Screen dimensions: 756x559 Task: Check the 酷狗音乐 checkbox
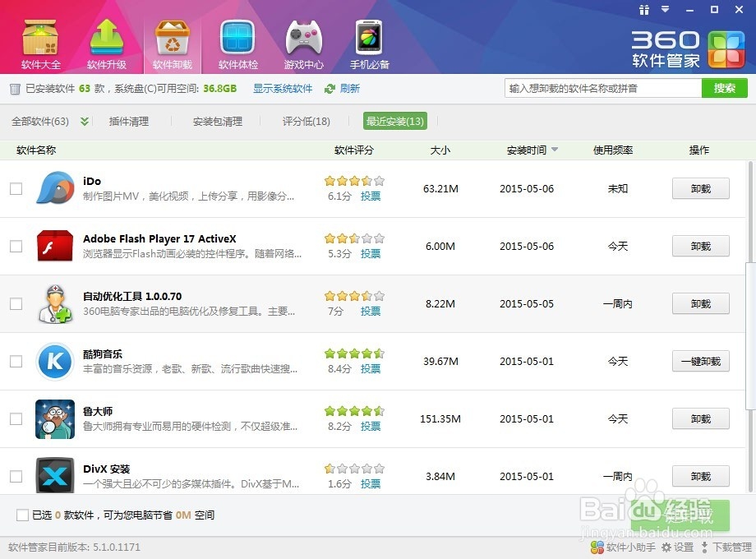(16, 361)
